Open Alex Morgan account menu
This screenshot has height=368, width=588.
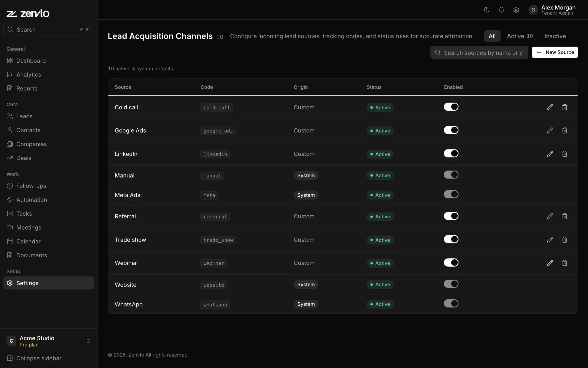tap(552, 10)
